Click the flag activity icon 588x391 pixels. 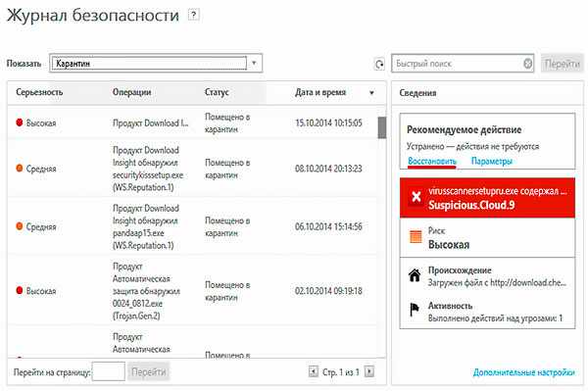[x=415, y=310]
